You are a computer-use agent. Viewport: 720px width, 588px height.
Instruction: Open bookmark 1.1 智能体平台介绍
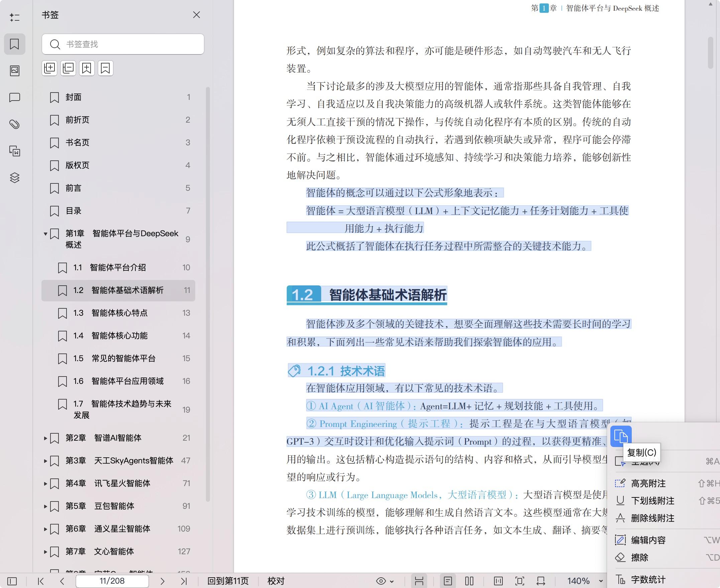[118, 268]
